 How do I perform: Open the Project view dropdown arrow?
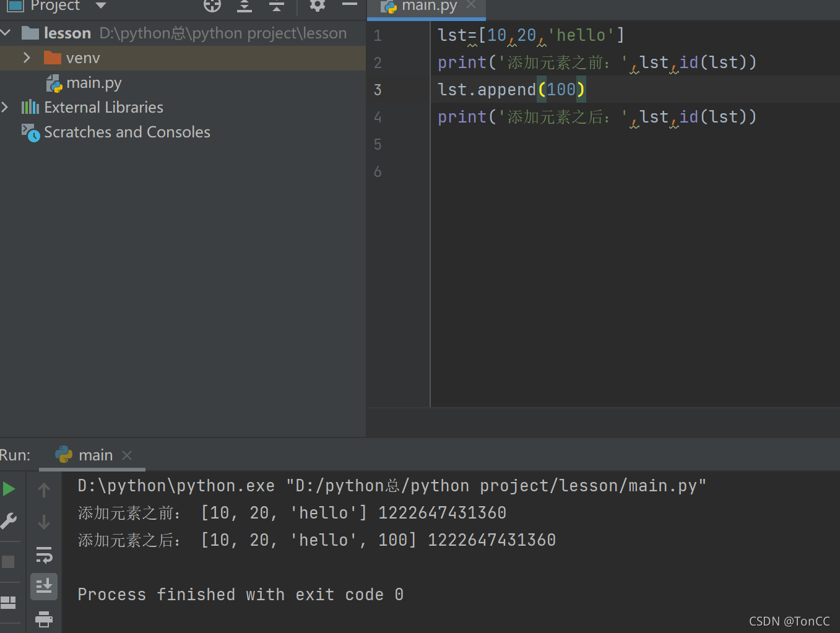101,6
